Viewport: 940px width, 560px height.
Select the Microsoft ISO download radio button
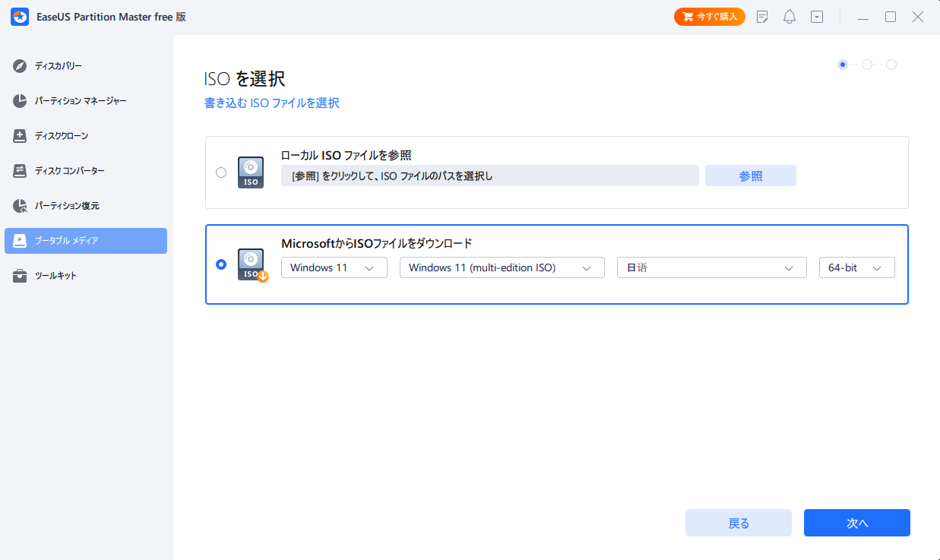[221, 264]
